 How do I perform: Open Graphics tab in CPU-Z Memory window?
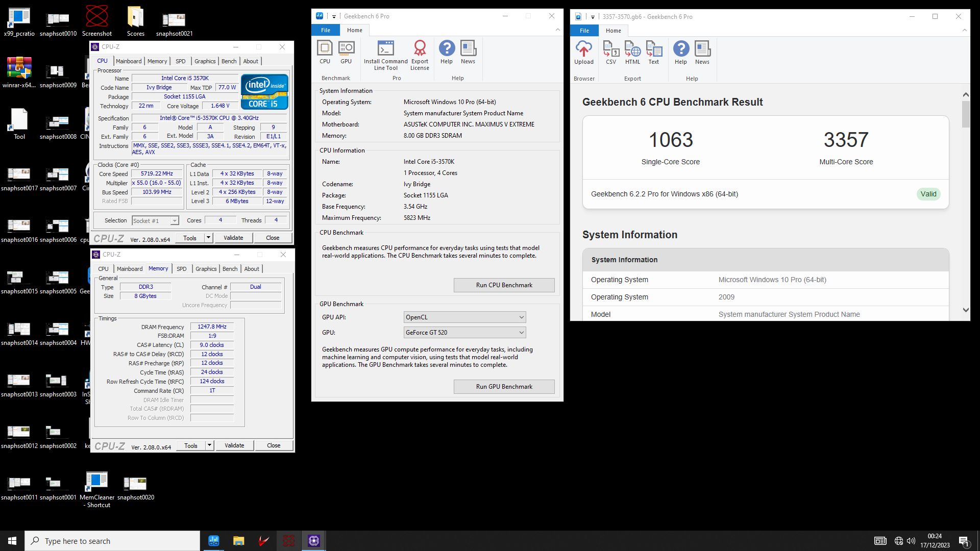pos(206,269)
